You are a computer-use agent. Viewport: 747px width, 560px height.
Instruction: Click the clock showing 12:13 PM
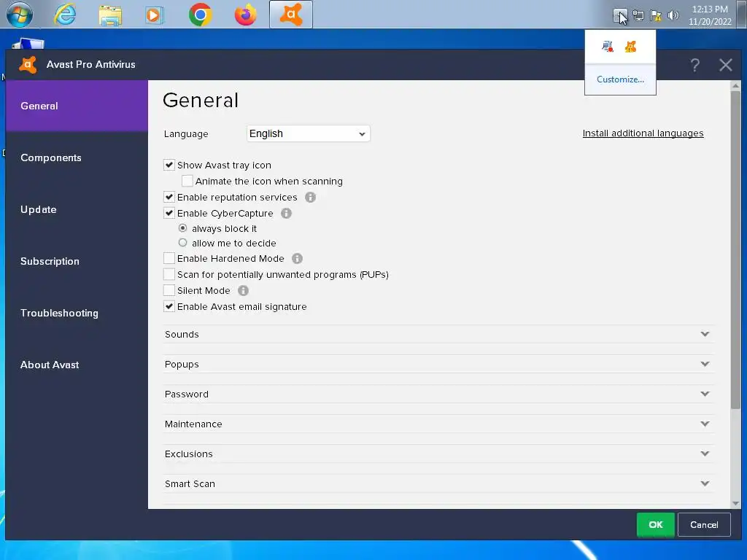pyautogui.click(x=709, y=15)
